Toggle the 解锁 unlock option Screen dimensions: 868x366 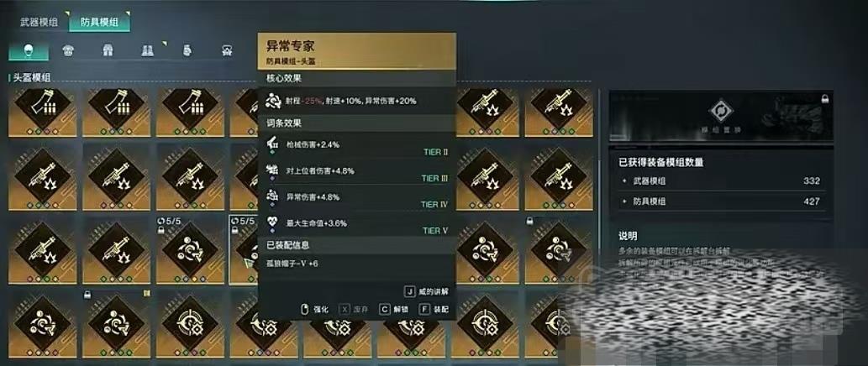pos(394,310)
